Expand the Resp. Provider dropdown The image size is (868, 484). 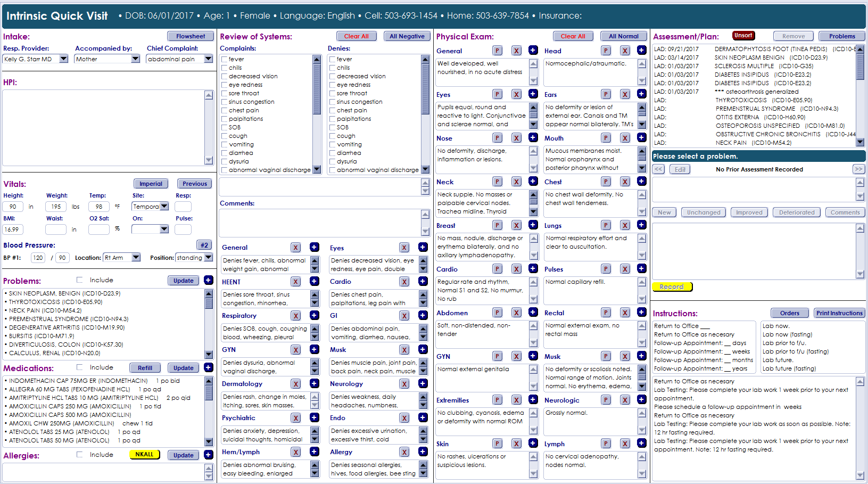(x=63, y=59)
